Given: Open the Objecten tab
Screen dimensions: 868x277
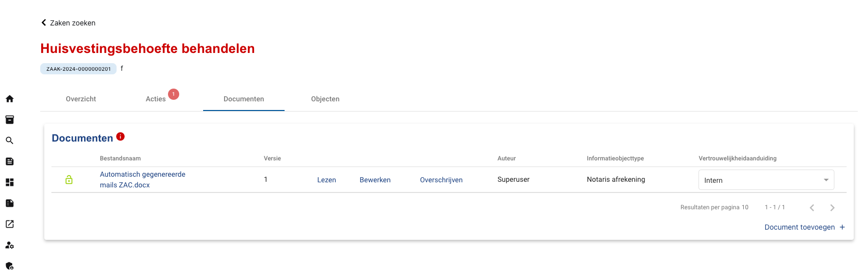Looking at the screenshot, I should point(325,99).
